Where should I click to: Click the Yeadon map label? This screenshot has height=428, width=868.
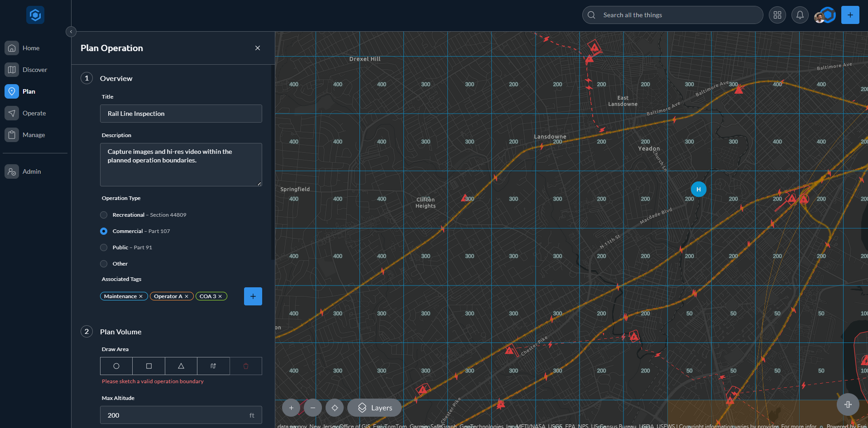click(649, 148)
